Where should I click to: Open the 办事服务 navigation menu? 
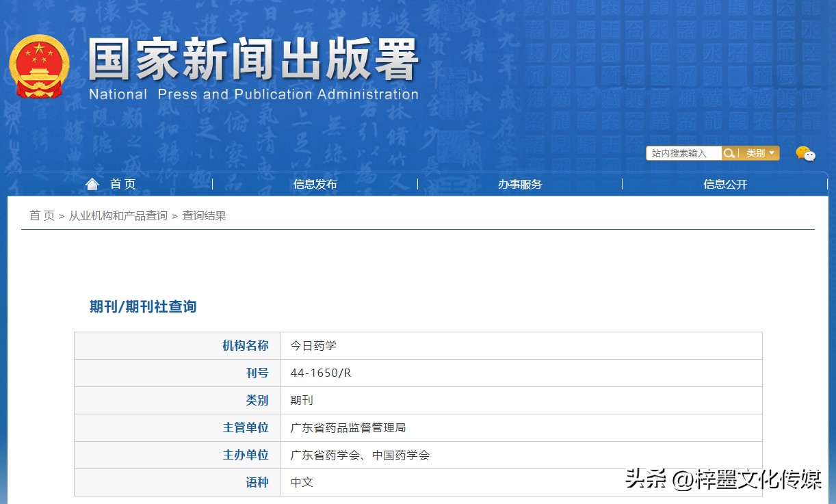pyautogui.click(x=520, y=183)
